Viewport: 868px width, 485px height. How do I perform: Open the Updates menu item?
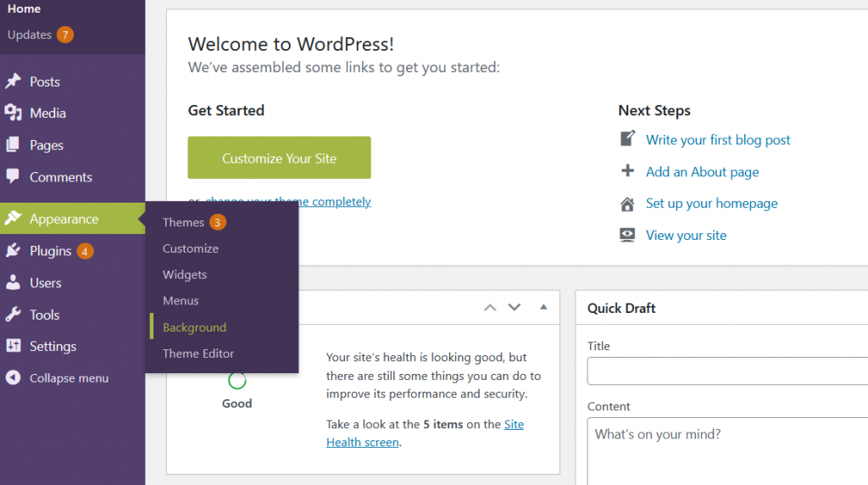30,35
